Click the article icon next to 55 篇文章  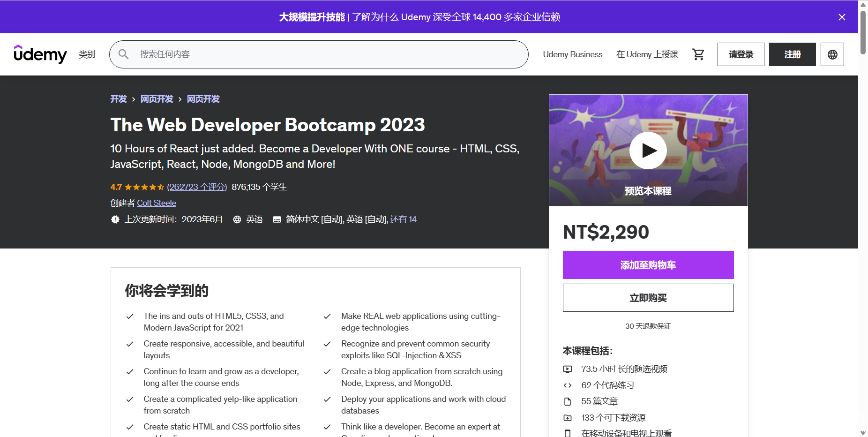point(568,401)
